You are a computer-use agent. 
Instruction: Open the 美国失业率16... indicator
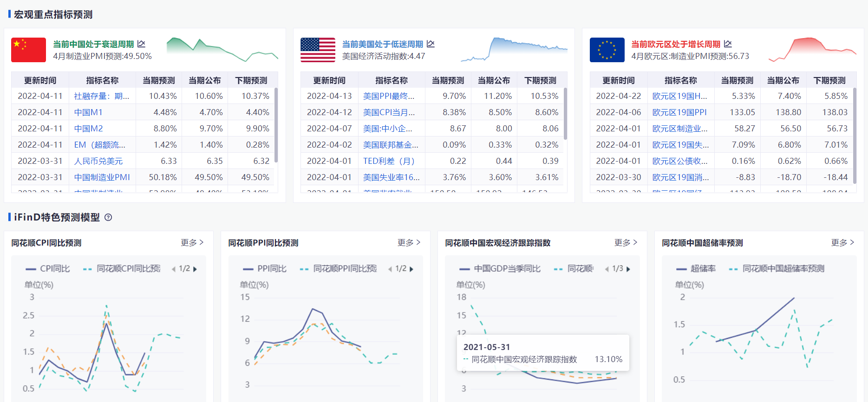click(392, 177)
